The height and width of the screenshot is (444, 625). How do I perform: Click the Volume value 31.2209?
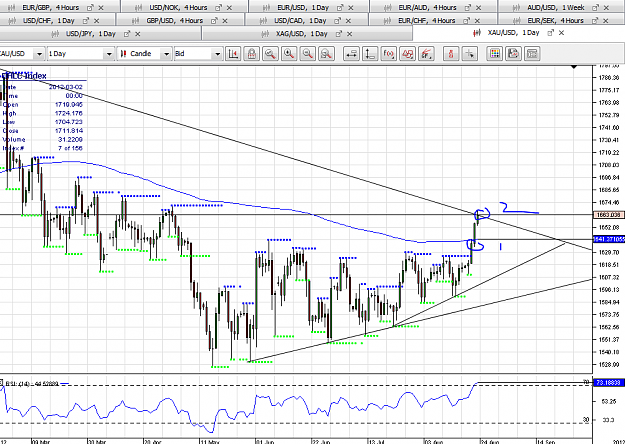[x=71, y=139]
